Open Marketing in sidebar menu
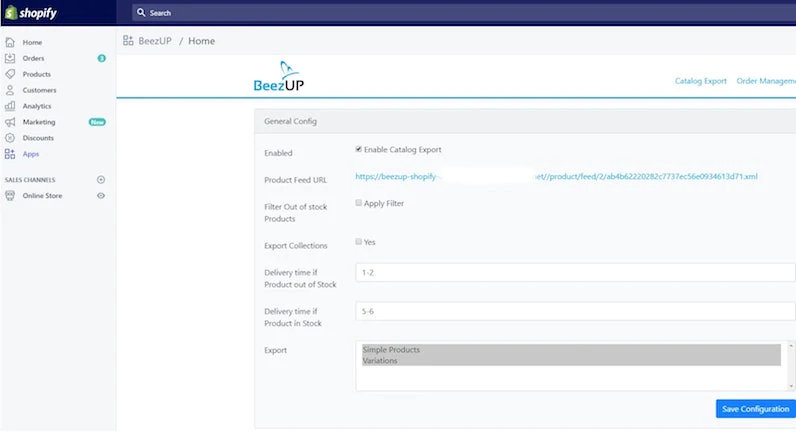Viewport: 796px width, 448px height. click(x=39, y=122)
